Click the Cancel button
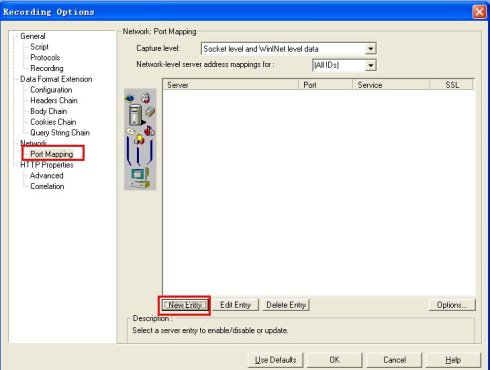This screenshot has height=370, width=490. tap(394, 360)
